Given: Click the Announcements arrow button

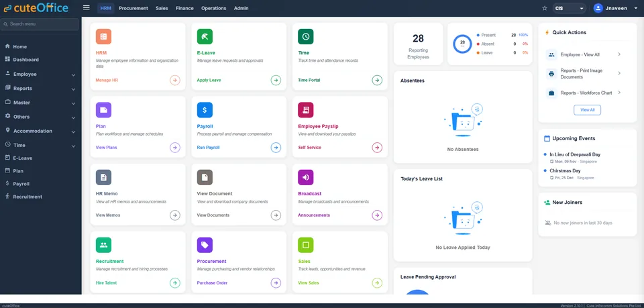Looking at the screenshot, I should coord(377,215).
